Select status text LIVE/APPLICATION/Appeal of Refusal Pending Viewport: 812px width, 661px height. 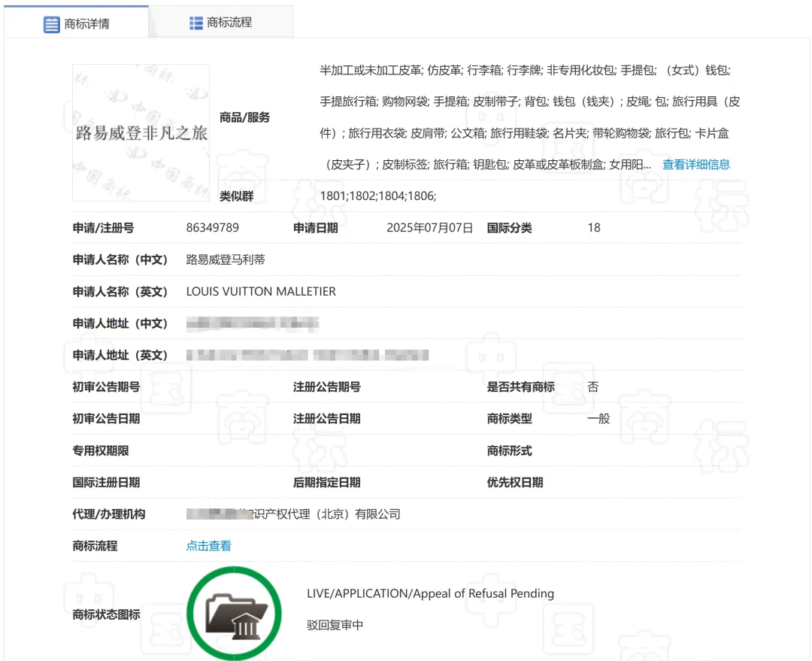[430, 593]
